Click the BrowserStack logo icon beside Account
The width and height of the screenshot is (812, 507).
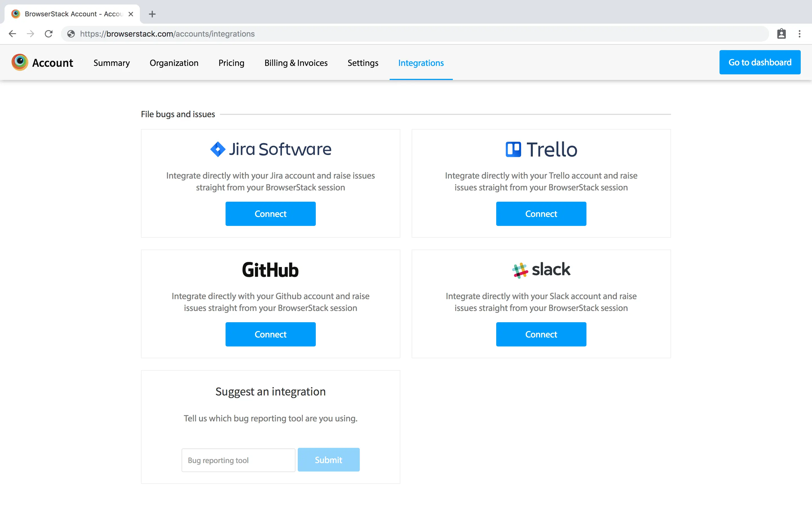click(x=19, y=62)
